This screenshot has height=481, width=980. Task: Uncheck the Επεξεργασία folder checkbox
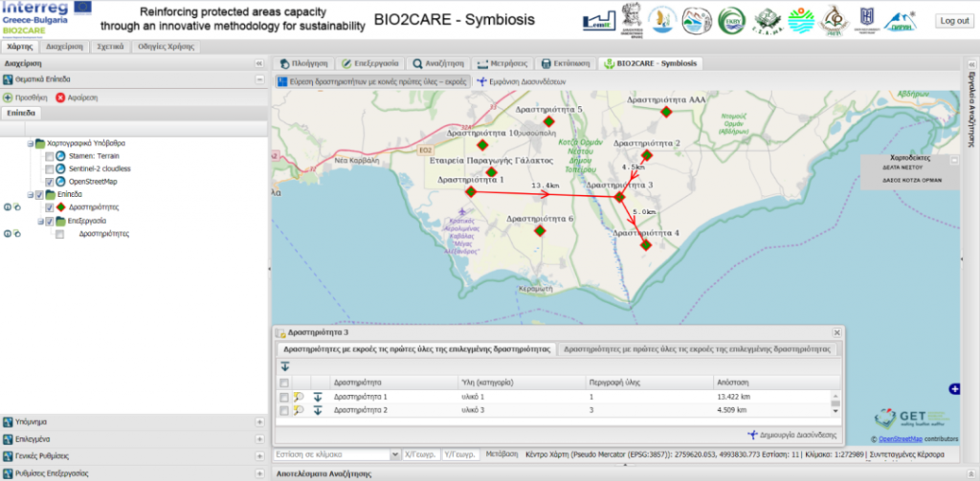click(x=50, y=221)
